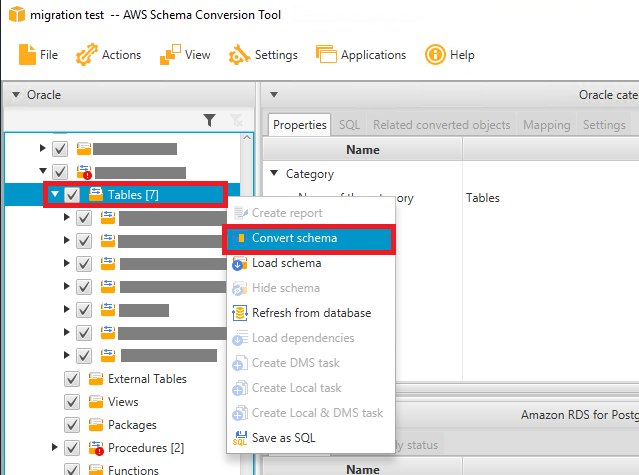Click the schema icon with red error badge
This screenshot has height=475, width=639.
point(84,172)
